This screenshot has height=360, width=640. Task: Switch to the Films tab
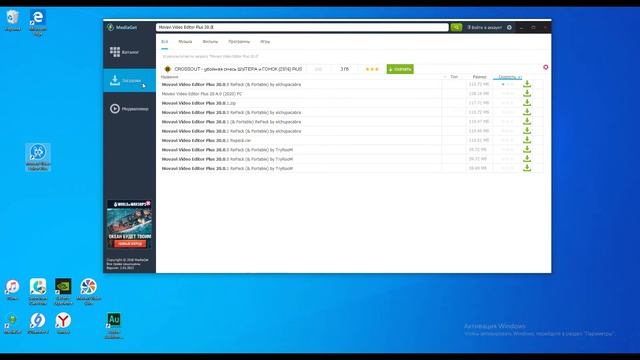click(210, 42)
